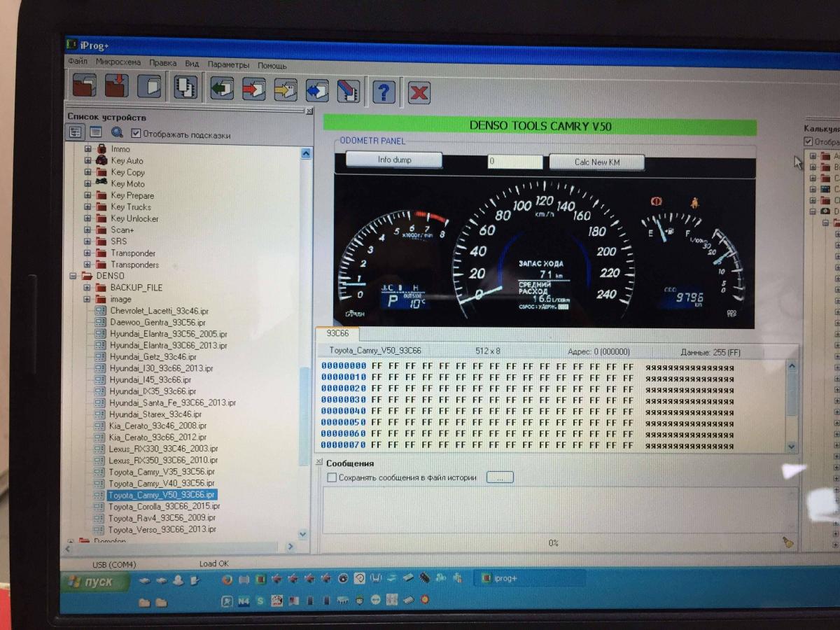Image resolution: width=840 pixels, height=630 pixels.
Task: Click the red right arrow write icon
Action: (x=253, y=89)
